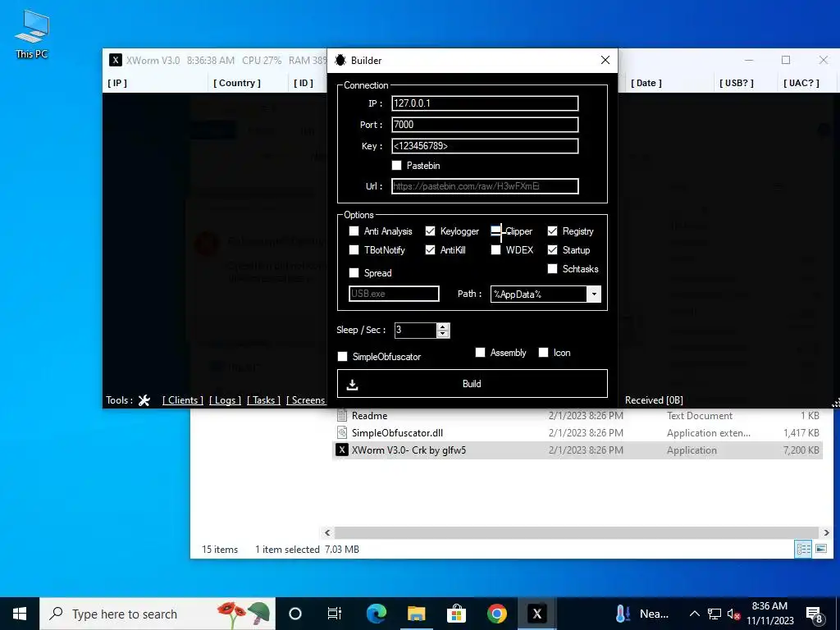The height and width of the screenshot is (630, 840).
Task: Click the volume speaker tray icon
Action: 733,614
